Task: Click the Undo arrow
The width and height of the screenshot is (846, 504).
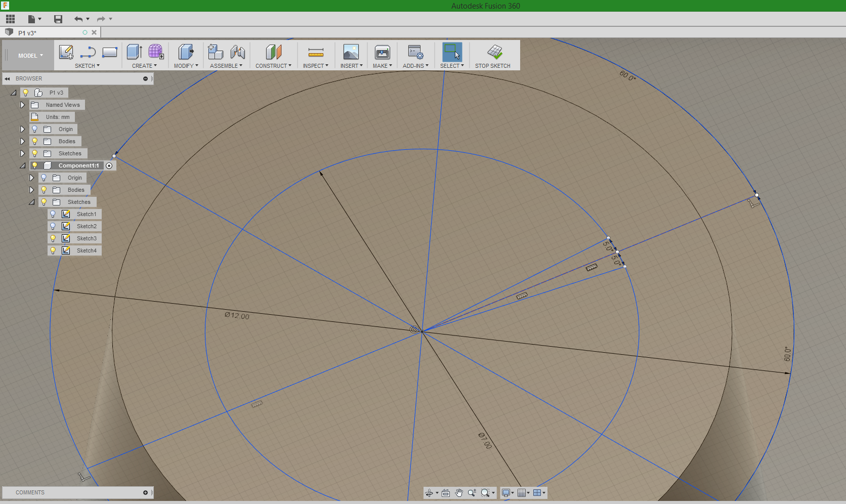Action: coord(78,19)
